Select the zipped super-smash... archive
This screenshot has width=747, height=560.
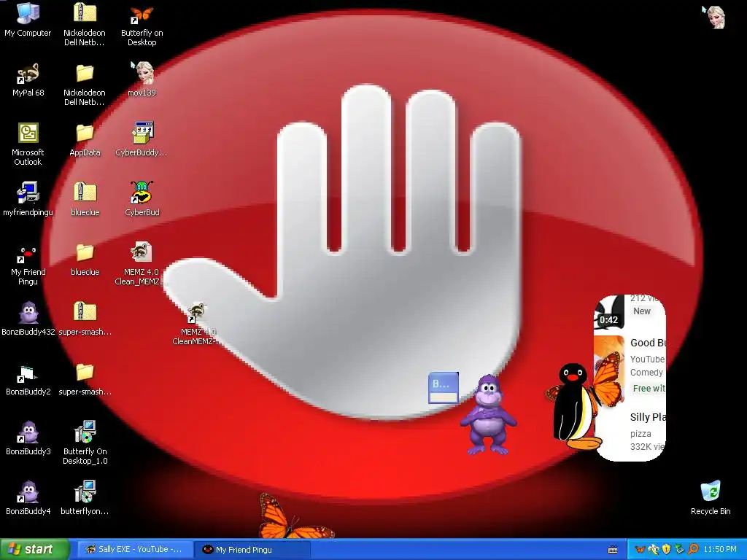click(x=85, y=319)
